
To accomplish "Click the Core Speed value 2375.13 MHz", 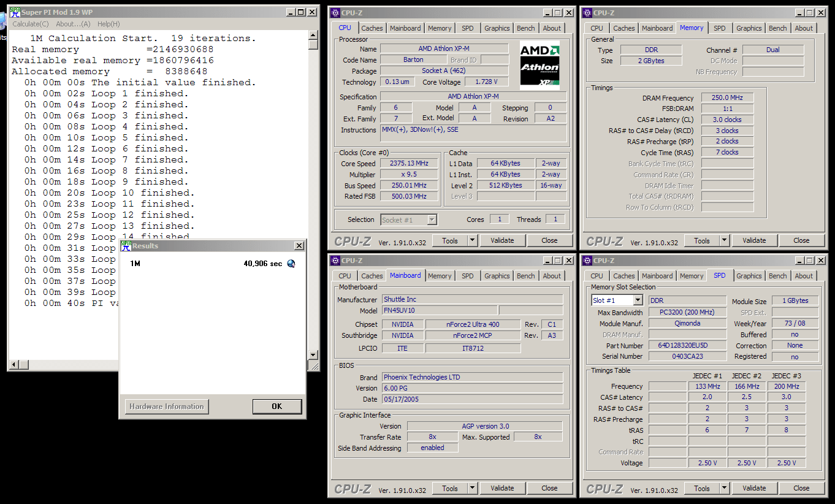I will tap(409, 164).
